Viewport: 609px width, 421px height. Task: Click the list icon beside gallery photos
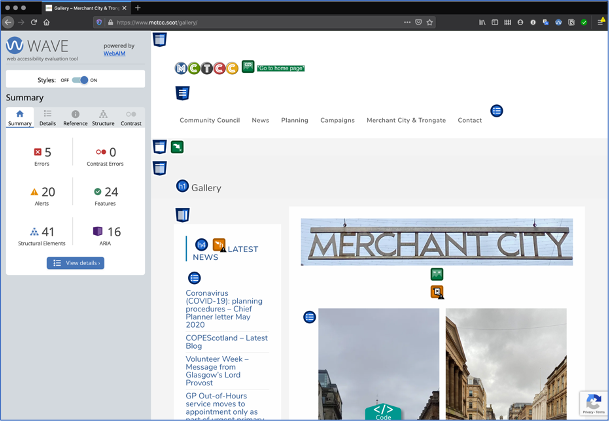[309, 317]
